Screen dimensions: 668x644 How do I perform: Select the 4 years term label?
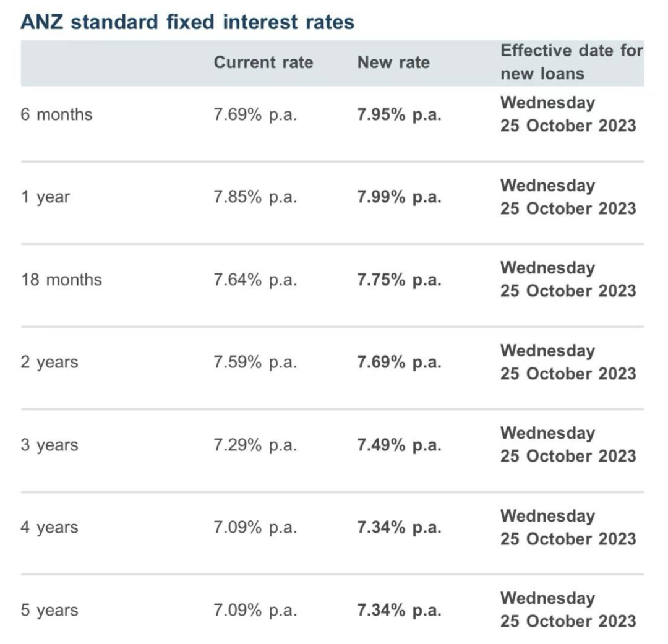pos(49,528)
